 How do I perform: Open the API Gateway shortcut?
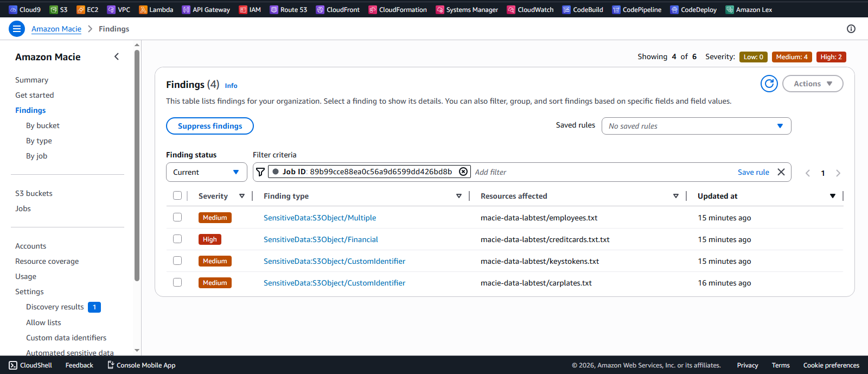point(206,9)
